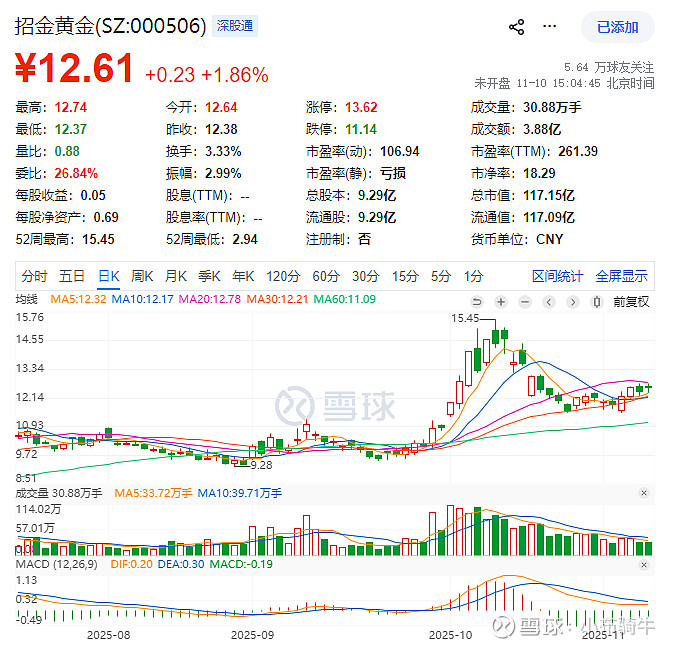Click the MA5:12.32 legend label

point(78,299)
